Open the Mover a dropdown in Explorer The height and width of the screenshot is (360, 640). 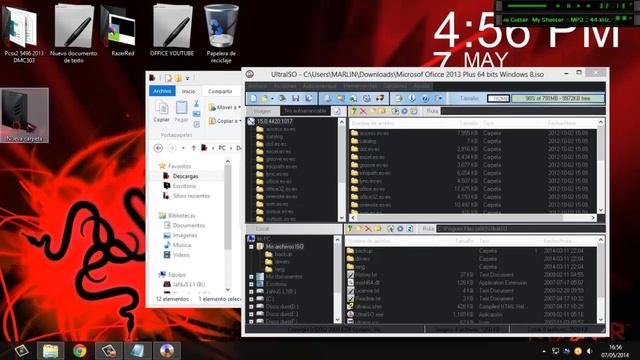coord(224,107)
